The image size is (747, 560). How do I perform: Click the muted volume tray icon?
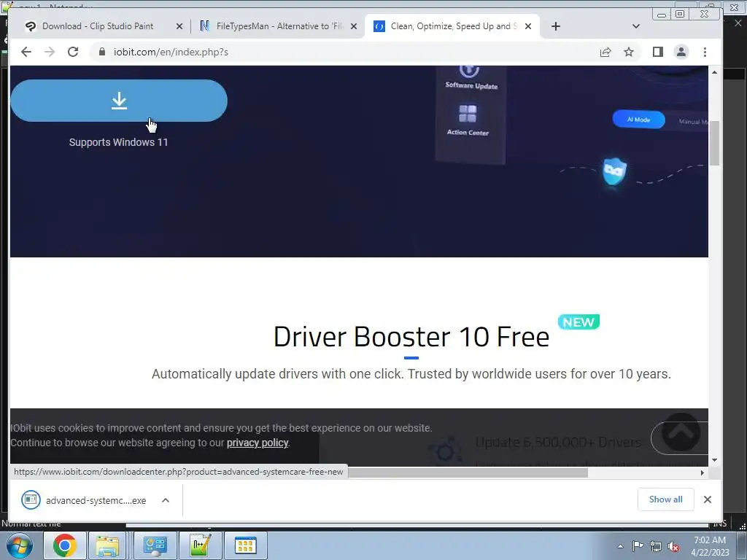point(673,546)
